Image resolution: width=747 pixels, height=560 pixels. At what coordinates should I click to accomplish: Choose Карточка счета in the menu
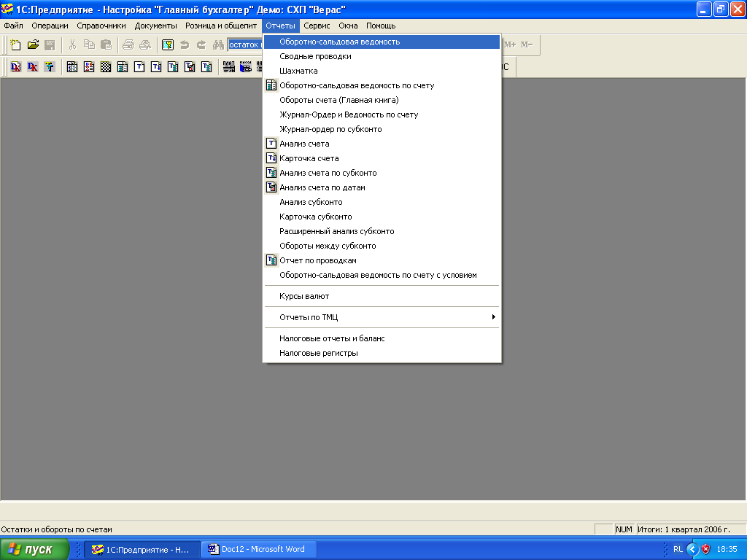(x=382, y=158)
